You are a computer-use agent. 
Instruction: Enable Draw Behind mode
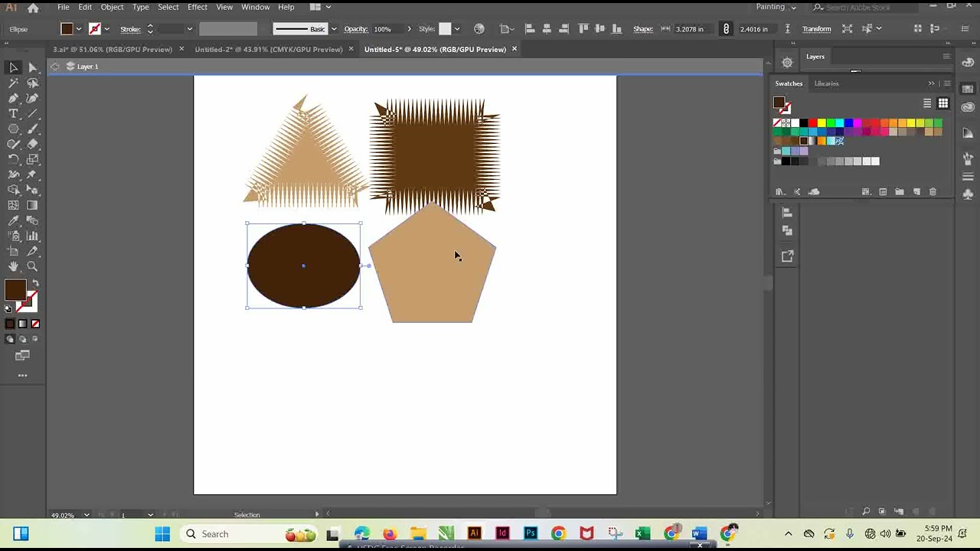pyautogui.click(x=22, y=339)
